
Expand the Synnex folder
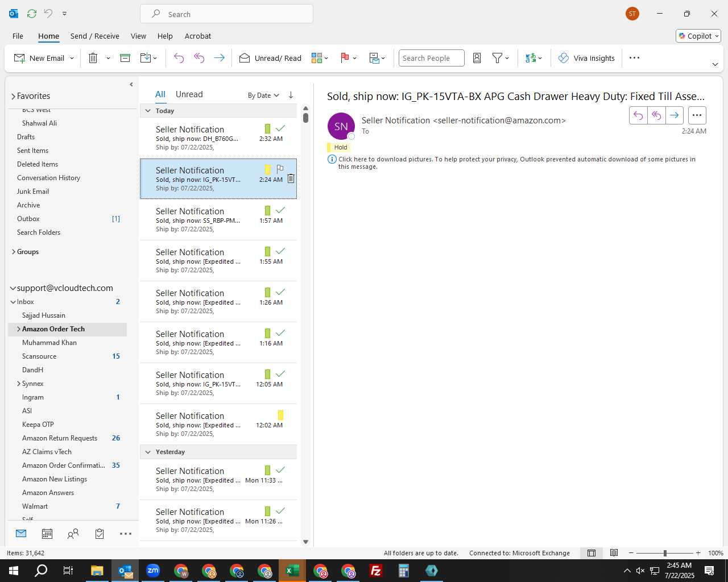[19, 384]
